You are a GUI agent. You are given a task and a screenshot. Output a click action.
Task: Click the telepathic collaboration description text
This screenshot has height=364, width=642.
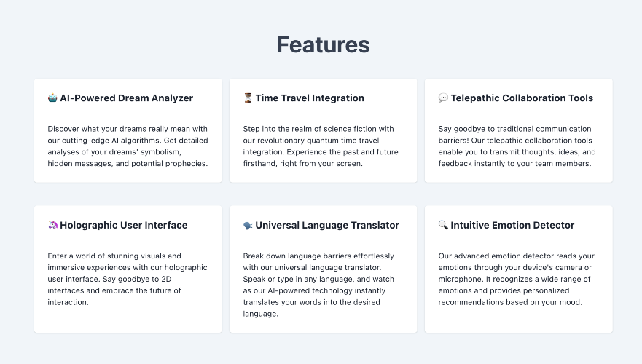coord(517,146)
